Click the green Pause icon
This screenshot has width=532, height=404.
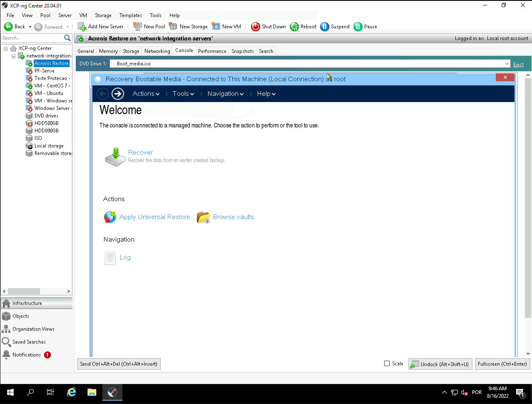(x=358, y=27)
